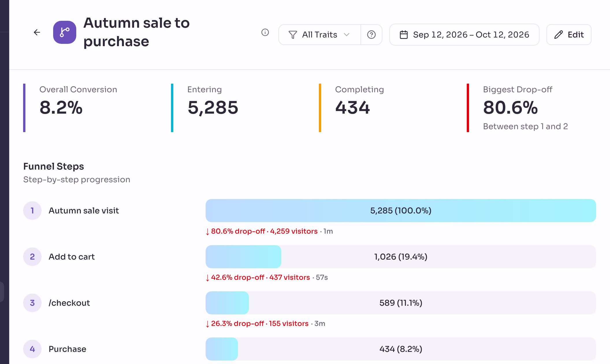Click the 1,026 (19.4%) funnel bar

401,257
